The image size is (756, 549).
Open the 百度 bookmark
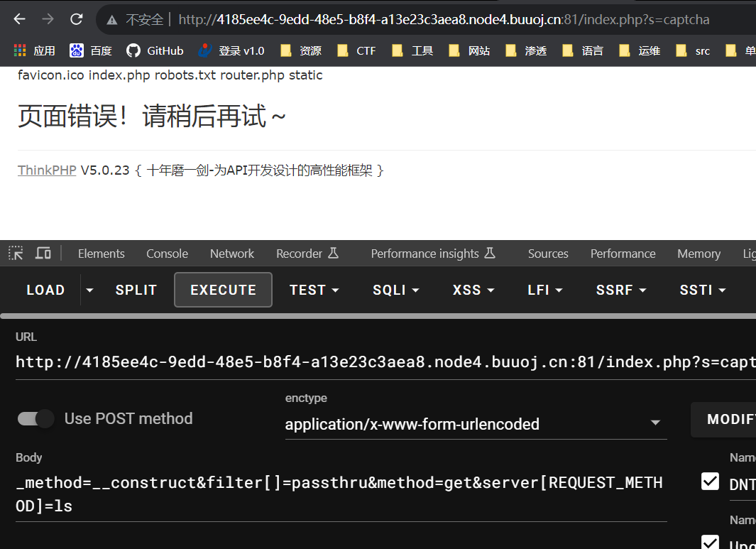click(91, 50)
